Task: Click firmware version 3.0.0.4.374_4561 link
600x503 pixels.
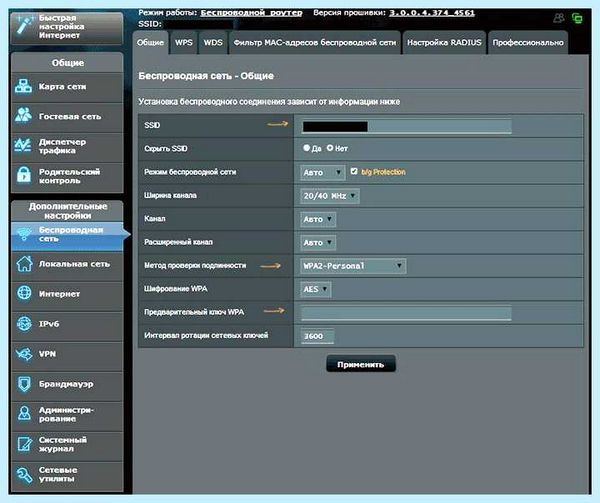Action: click(x=432, y=13)
